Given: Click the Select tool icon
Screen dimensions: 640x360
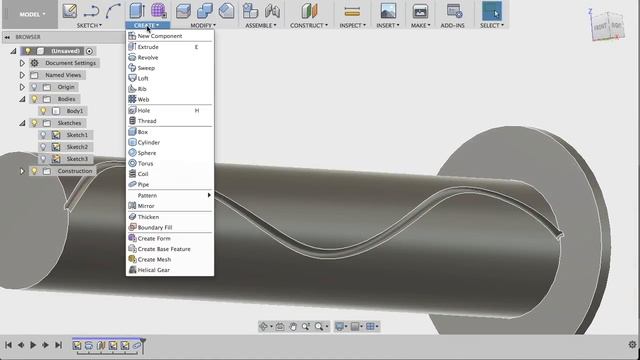Looking at the screenshot, I should click(x=492, y=11).
